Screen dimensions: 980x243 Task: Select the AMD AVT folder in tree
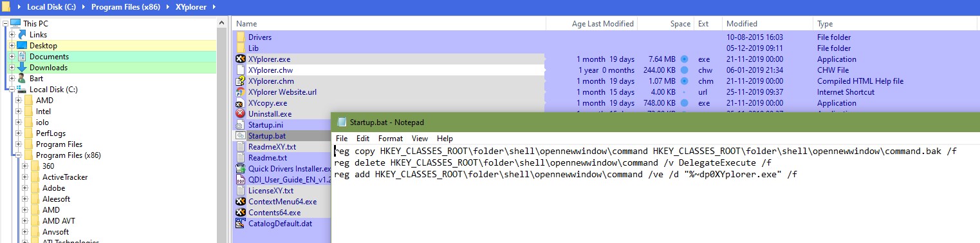click(x=59, y=221)
